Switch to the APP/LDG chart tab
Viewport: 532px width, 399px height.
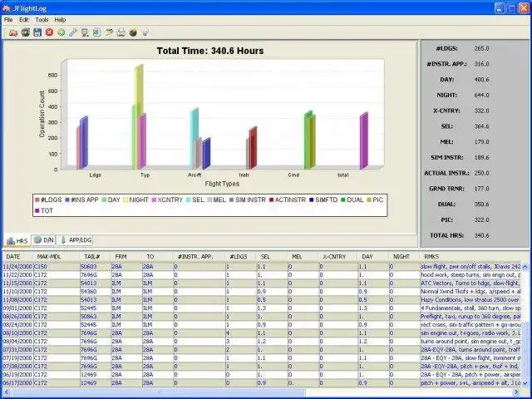75,240
